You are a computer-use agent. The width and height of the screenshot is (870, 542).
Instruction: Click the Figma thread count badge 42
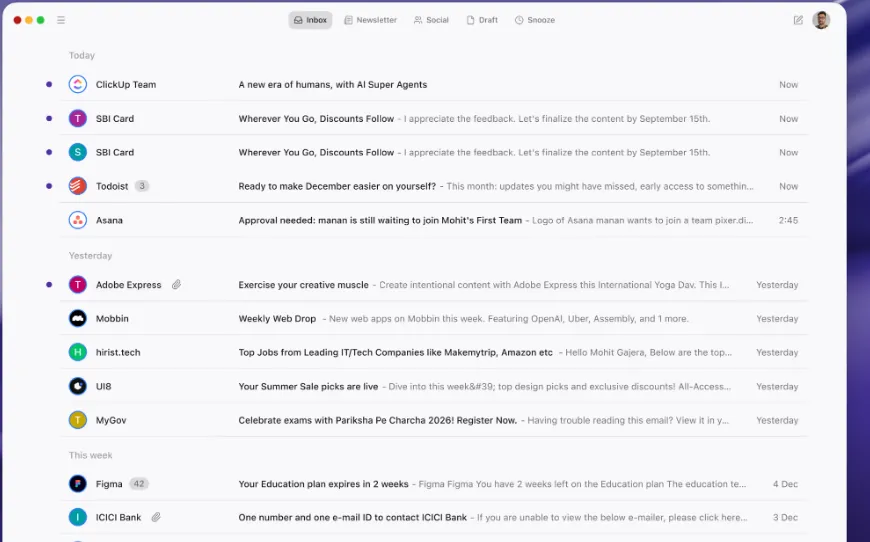pos(139,484)
